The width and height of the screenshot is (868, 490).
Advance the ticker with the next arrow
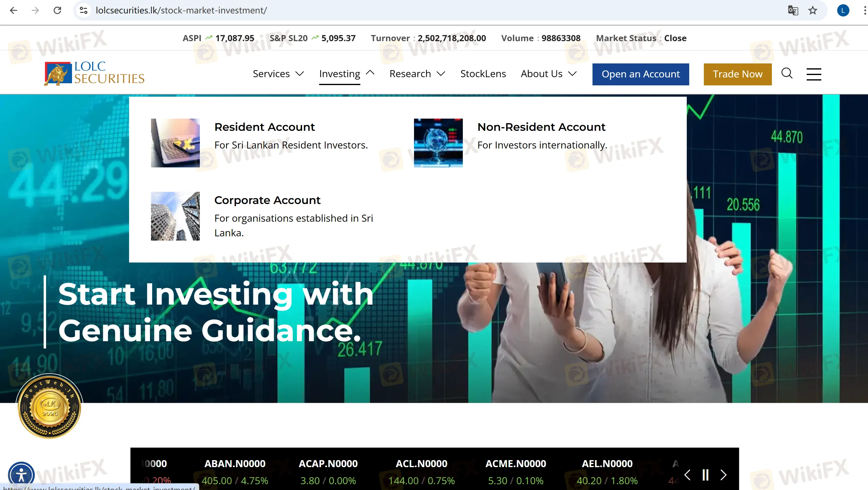[x=723, y=475]
